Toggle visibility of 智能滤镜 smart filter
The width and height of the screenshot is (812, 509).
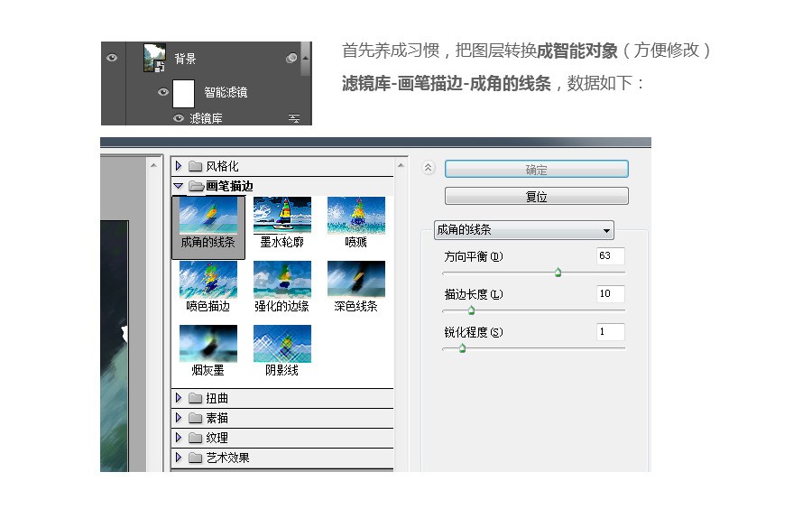click(163, 92)
